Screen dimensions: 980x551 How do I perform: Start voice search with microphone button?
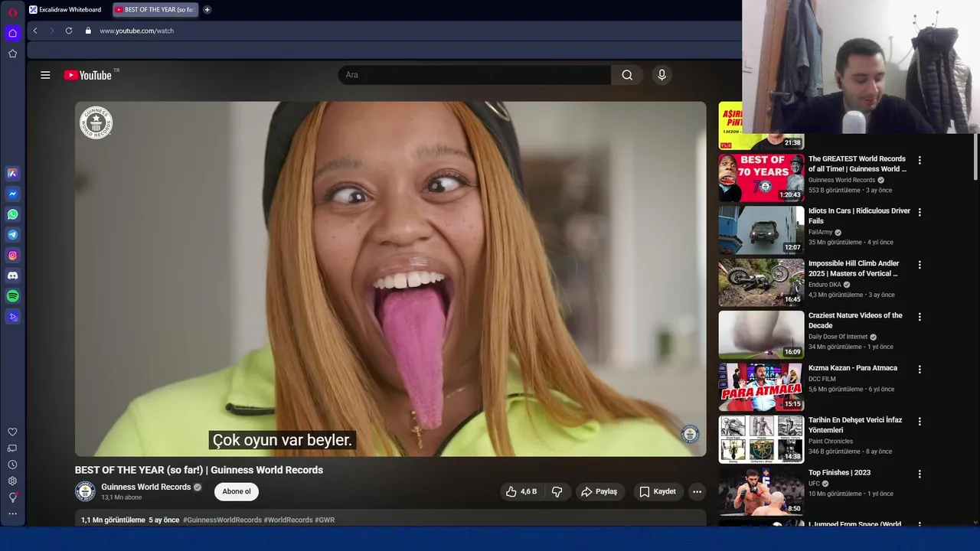coord(662,75)
